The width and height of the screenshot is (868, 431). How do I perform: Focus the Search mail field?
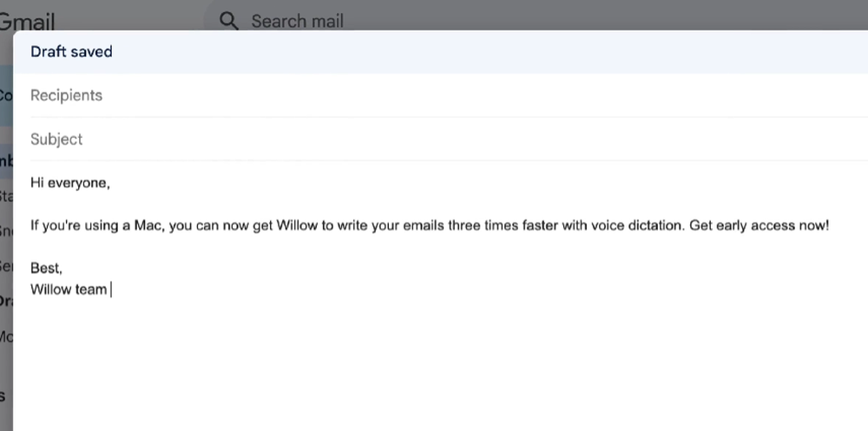tap(536, 21)
